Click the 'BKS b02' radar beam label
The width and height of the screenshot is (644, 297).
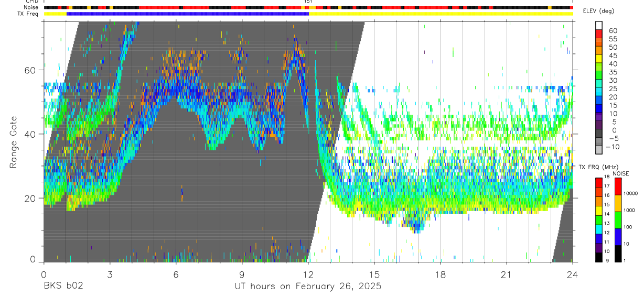[x=63, y=287]
